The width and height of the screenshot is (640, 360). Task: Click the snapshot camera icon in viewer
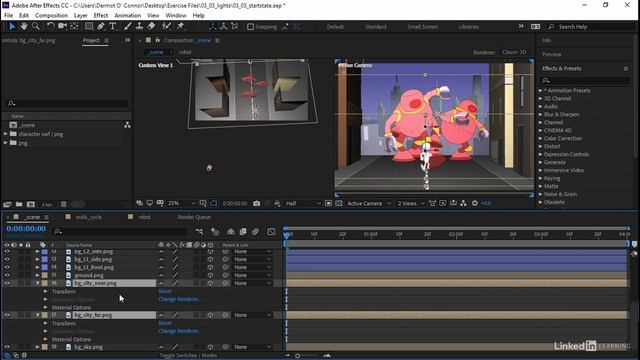(x=256, y=203)
